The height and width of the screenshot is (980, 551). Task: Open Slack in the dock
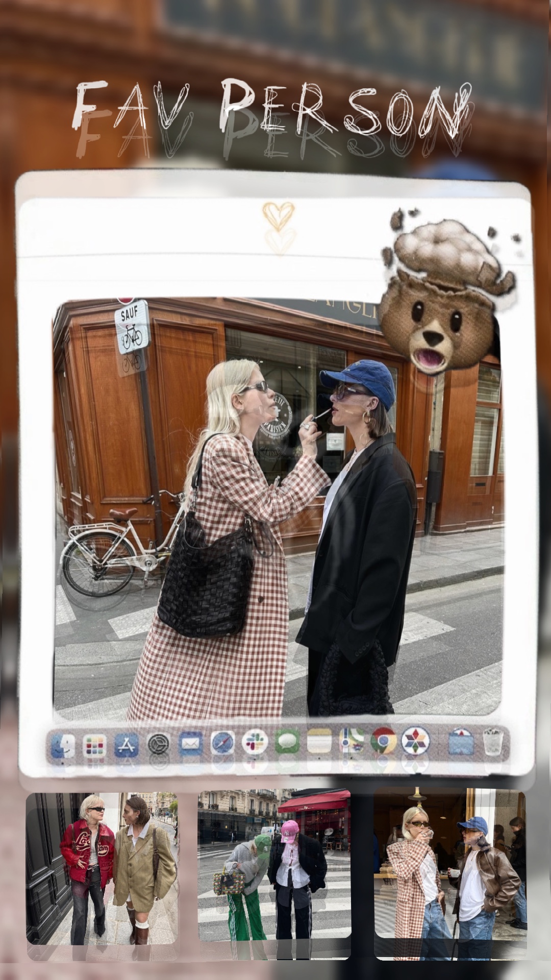[255, 742]
